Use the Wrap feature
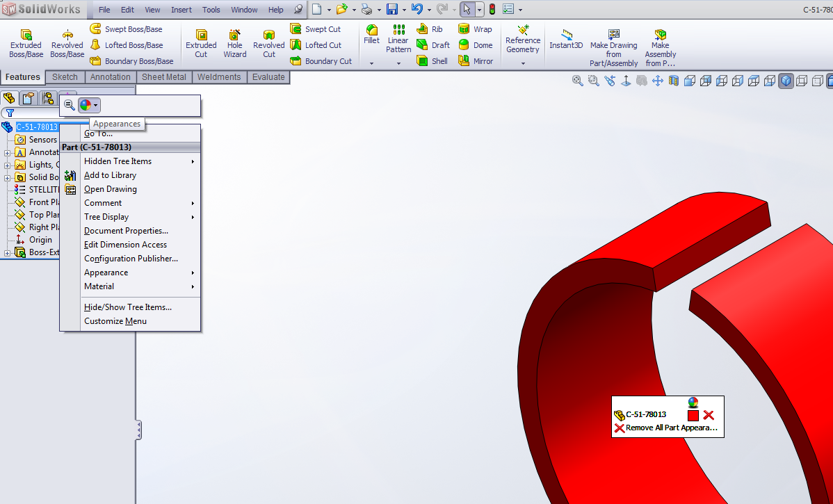The image size is (833, 504). click(475, 29)
